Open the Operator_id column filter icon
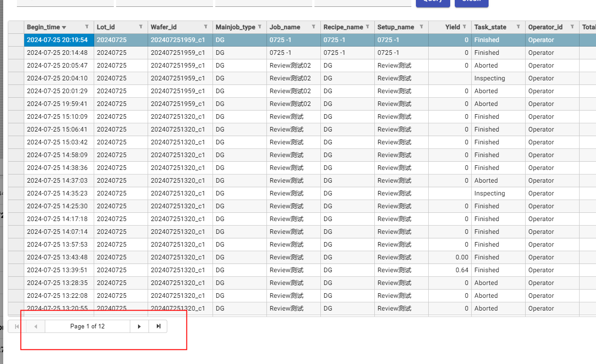 [x=572, y=27]
